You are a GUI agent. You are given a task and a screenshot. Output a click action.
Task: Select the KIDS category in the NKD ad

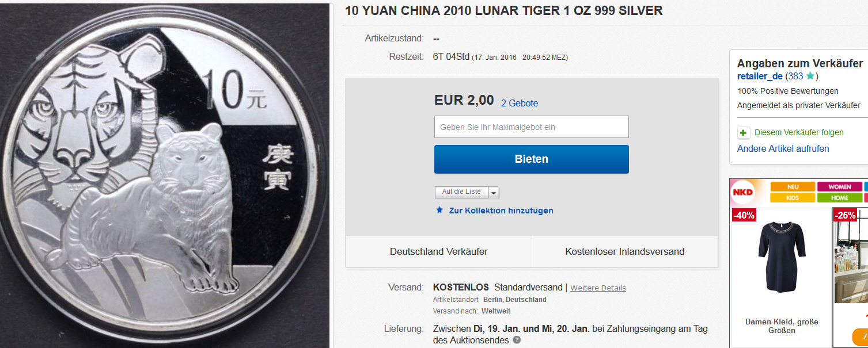(793, 198)
